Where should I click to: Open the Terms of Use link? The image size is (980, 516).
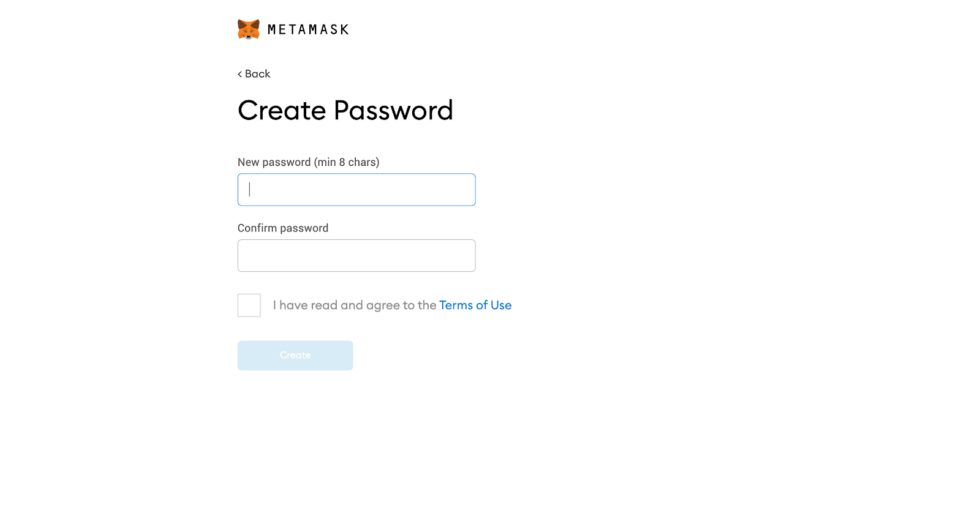tap(475, 305)
